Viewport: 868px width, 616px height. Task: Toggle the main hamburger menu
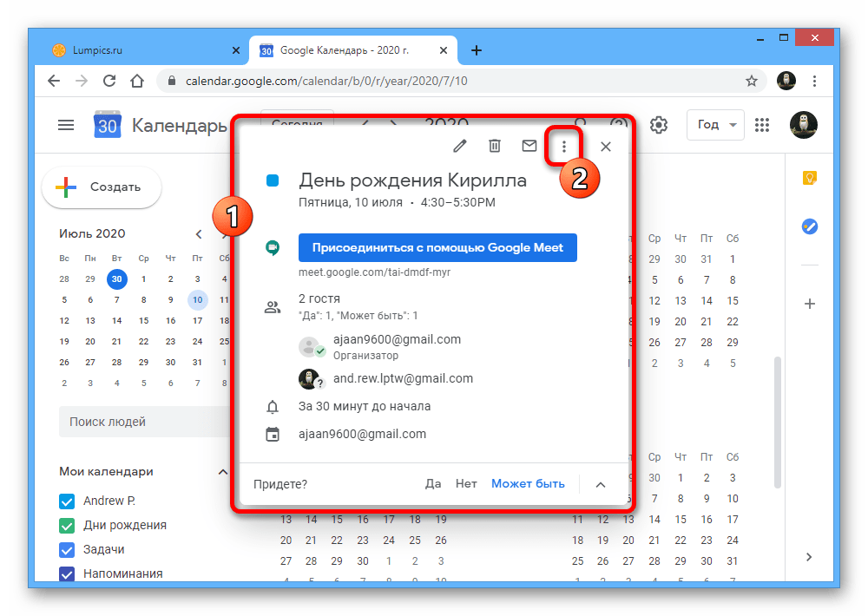(x=66, y=125)
